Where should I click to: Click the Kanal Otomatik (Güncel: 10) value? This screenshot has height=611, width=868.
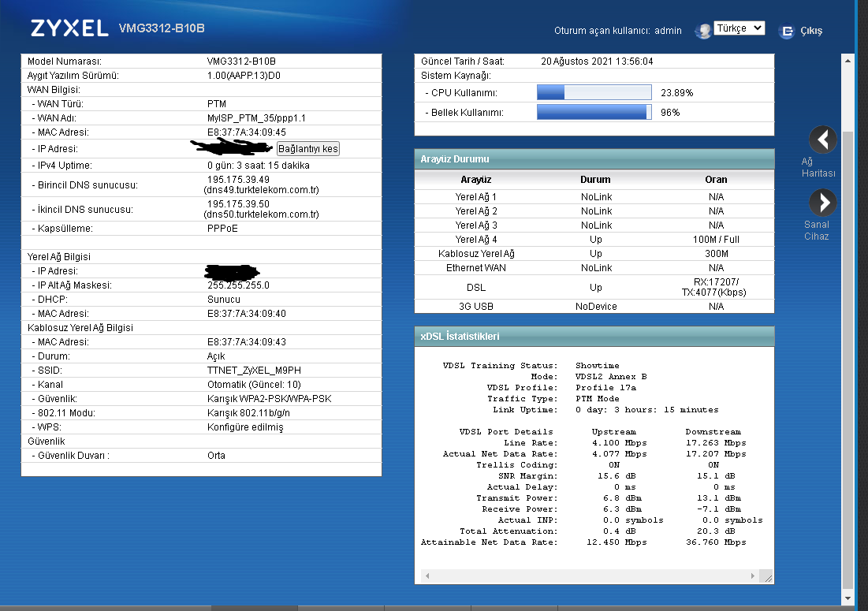pyautogui.click(x=254, y=385)
